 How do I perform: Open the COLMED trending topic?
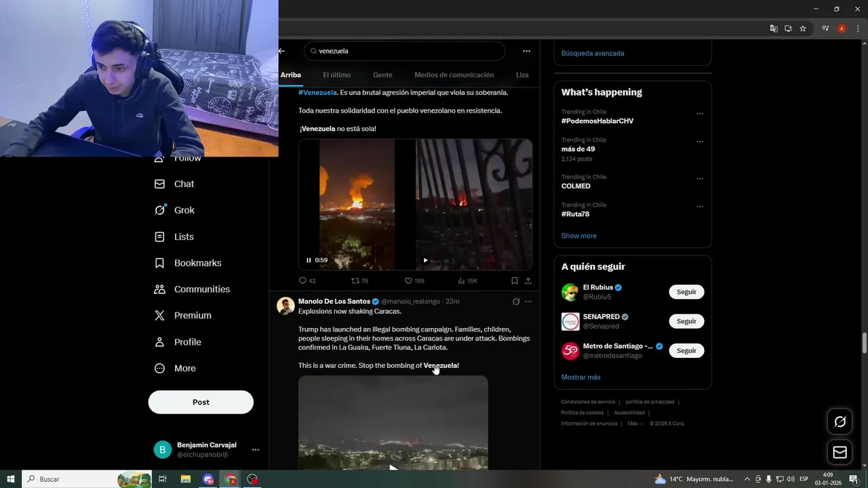click(x=576, y=186)
